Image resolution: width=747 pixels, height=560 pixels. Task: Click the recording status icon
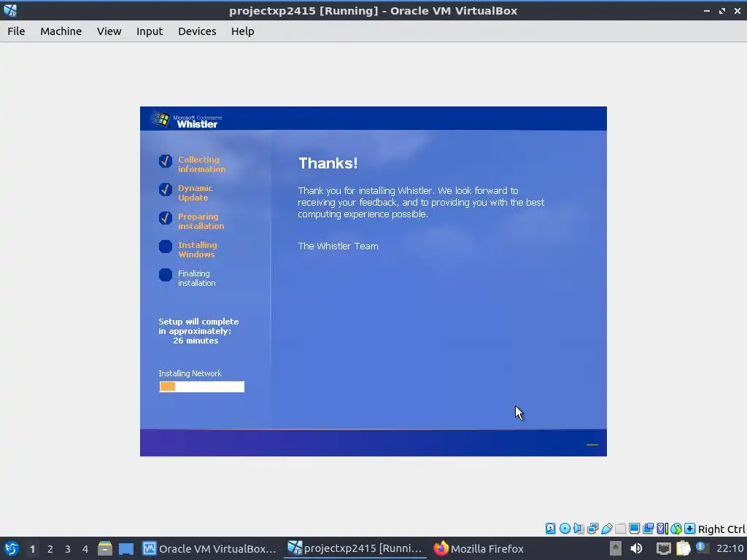tap(648, 528)
